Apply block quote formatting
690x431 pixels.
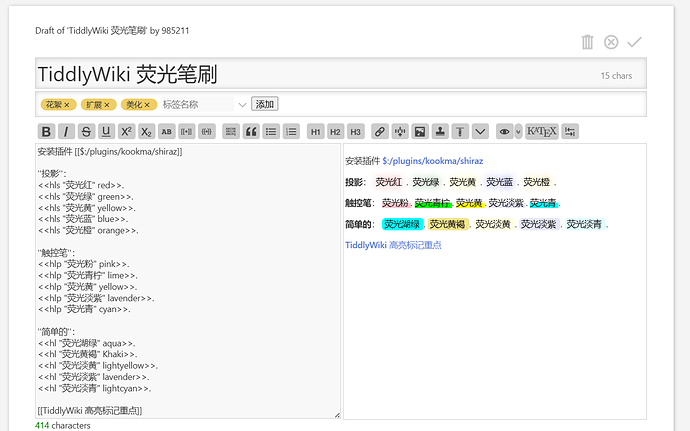click(251, 131)
